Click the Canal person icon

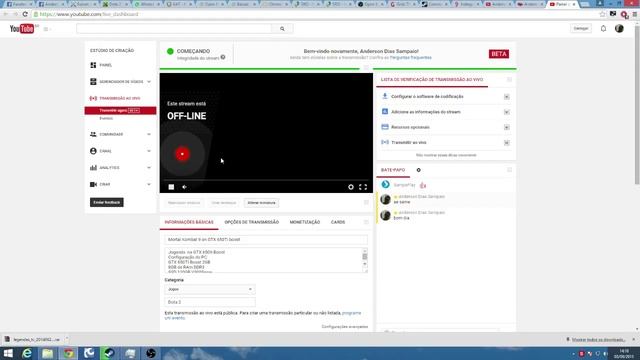tap(93, 151)
